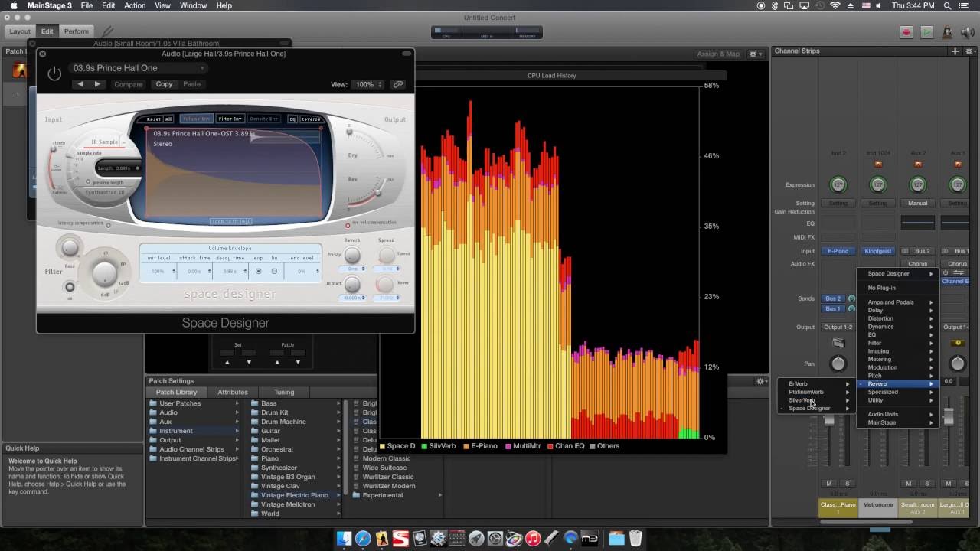
Task: Click the Klopfgeist input slot
Action: (x=878, y=251)
